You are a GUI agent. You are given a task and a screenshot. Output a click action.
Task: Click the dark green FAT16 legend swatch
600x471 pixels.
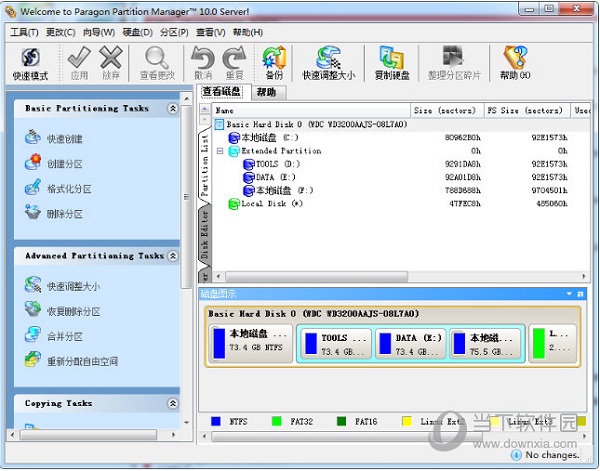click(x=341, y=422)
